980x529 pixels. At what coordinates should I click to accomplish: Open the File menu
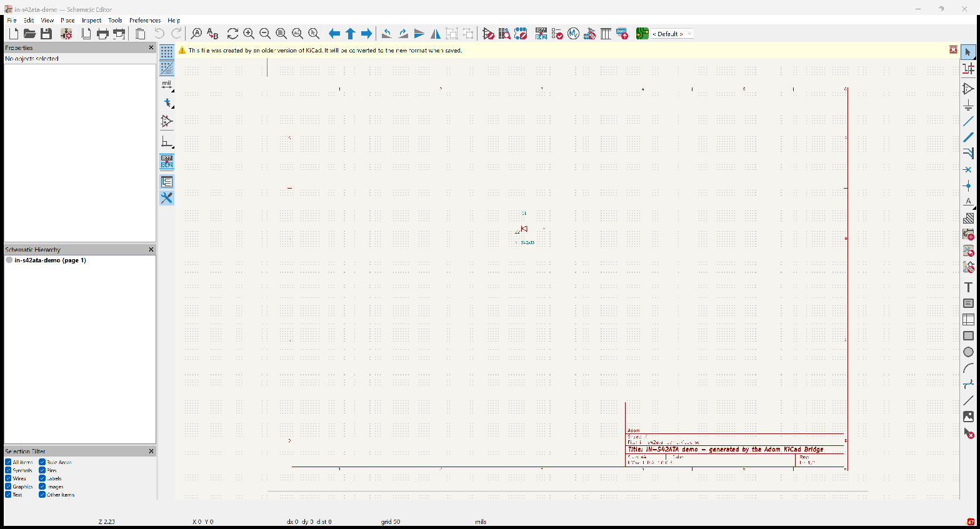pos(12,20)
